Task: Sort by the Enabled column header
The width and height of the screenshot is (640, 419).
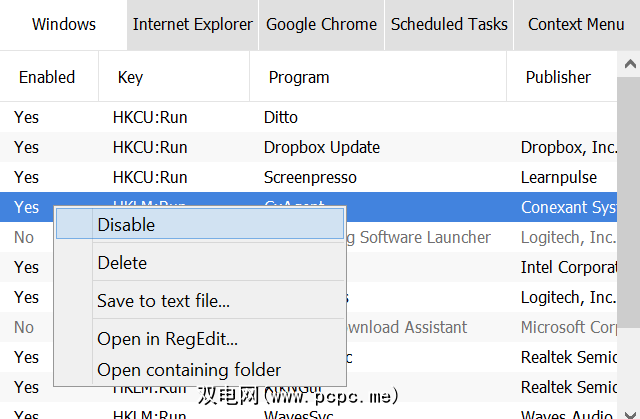Action: pyautogui.click(x=47, y=77)
